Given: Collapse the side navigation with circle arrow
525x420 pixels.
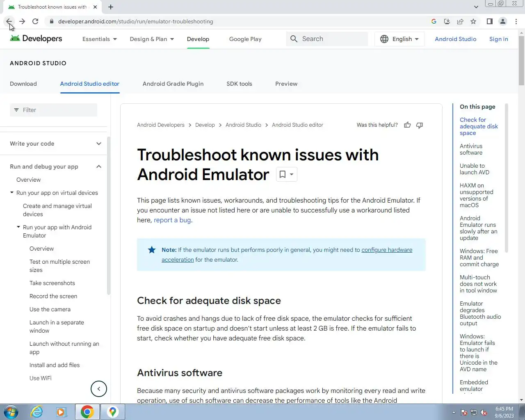Looking at the screenshot, I should 99,389.
